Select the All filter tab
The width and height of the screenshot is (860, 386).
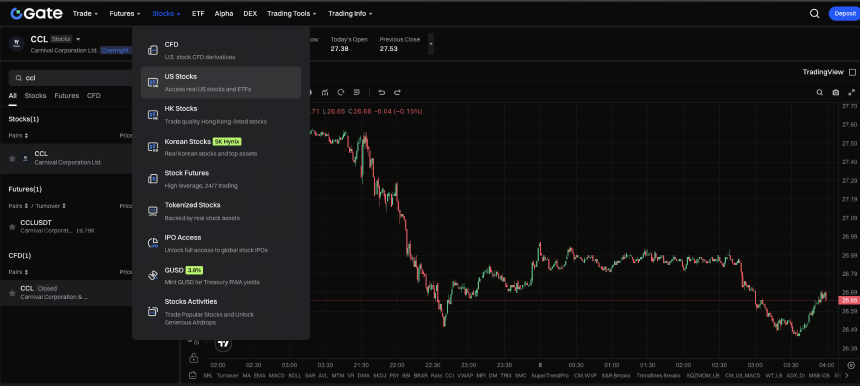tap(12, 95)
